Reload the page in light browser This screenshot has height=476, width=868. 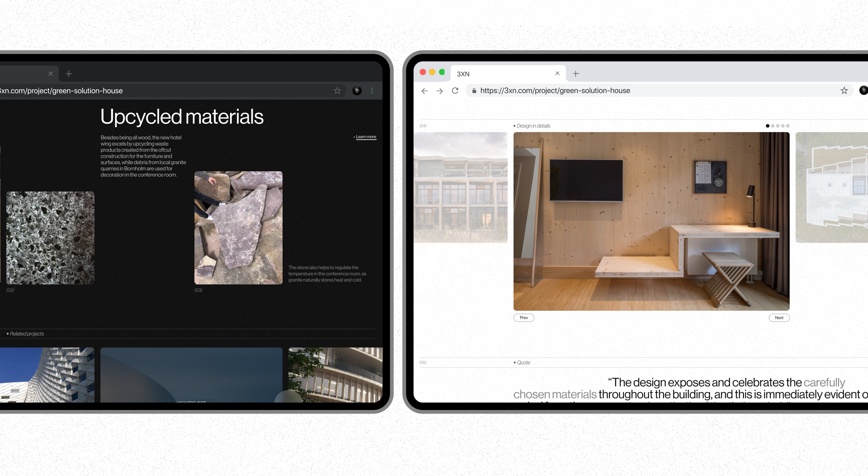[455, 91]
